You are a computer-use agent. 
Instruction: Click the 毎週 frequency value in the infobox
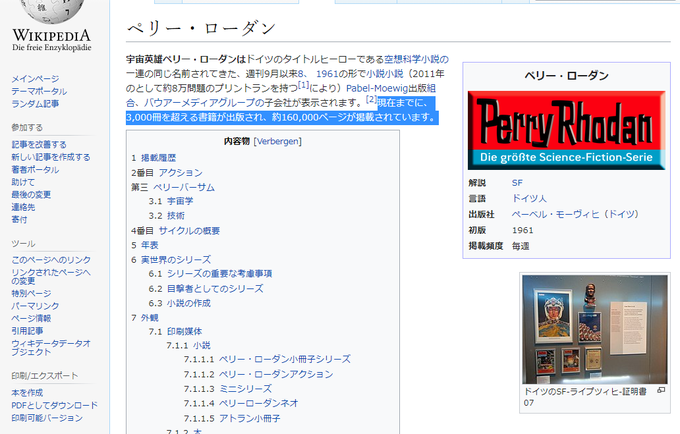click(520, 246)
